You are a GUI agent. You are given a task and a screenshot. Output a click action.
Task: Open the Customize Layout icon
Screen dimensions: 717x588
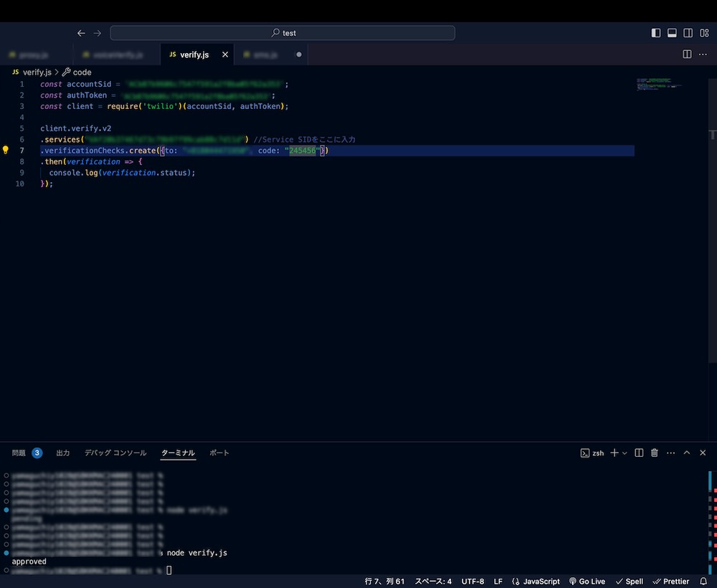704,33
